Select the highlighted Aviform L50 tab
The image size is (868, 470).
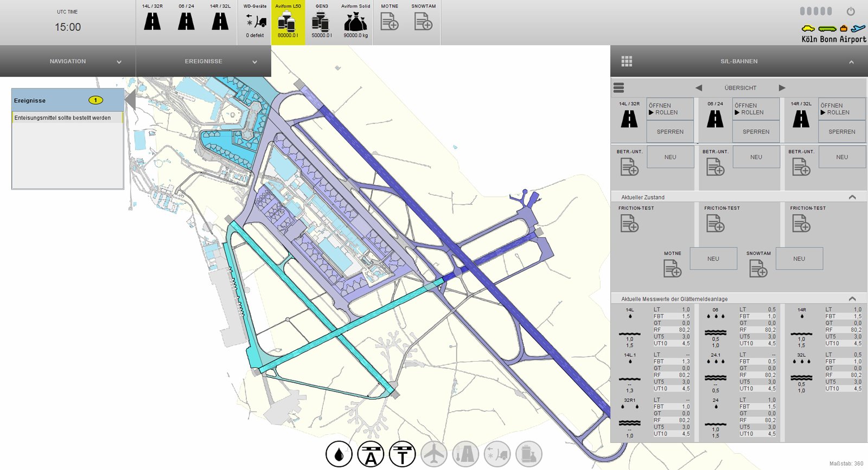(288, 22)
